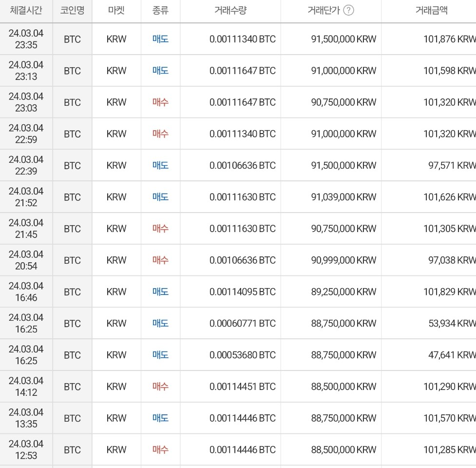Select the amount 101,626 KRW
This screenshot has height=468, width=476.
[x=450, y=197]
